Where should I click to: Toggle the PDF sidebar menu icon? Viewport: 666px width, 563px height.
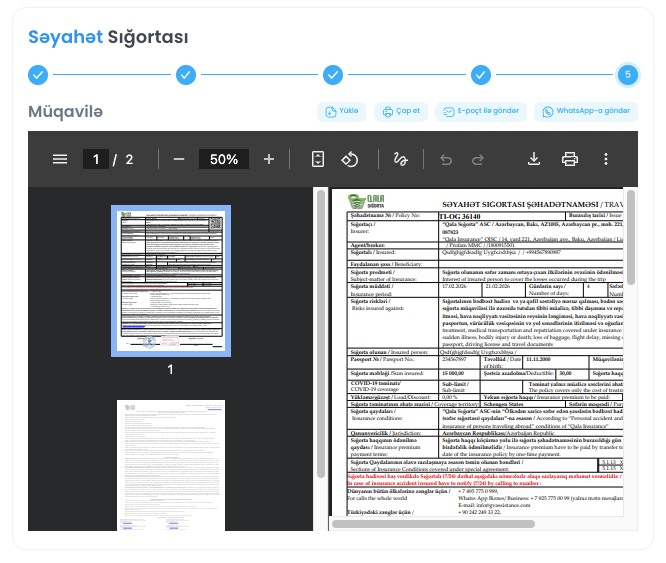pyautogui.click(x=60, y=159)
